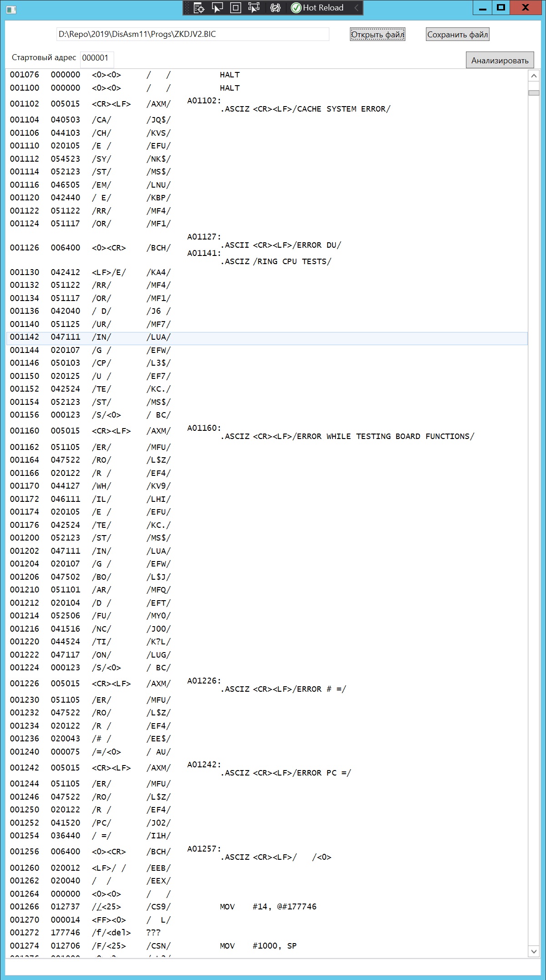546x980 pixels.
Task: Click the vertical scrollbar thumb
Action: 534,93
